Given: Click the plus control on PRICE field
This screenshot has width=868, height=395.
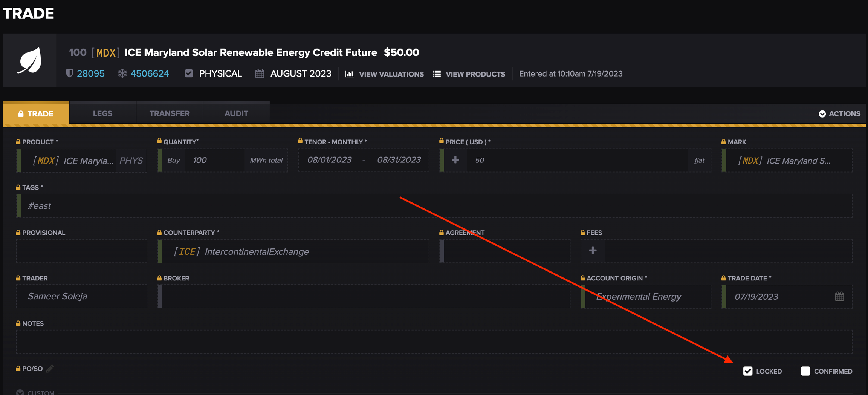Looking at the screenshot, I should pos(455,160).
